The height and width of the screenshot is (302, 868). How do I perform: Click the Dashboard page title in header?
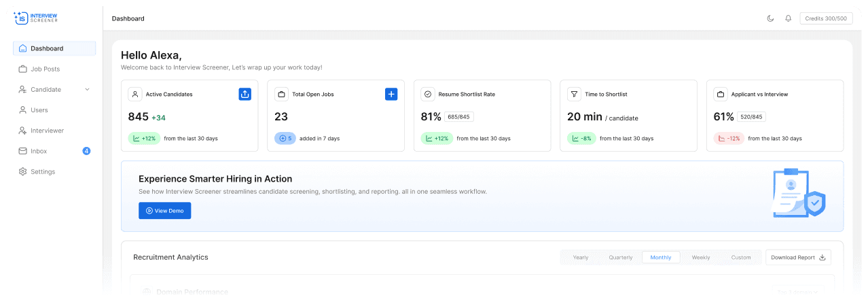pos(128,18)
